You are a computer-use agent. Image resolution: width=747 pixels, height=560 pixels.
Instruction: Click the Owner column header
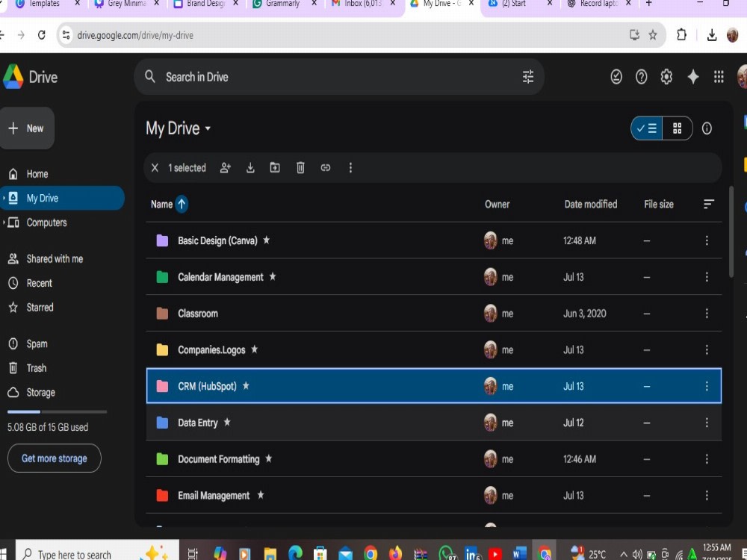[x=497, y=205]
